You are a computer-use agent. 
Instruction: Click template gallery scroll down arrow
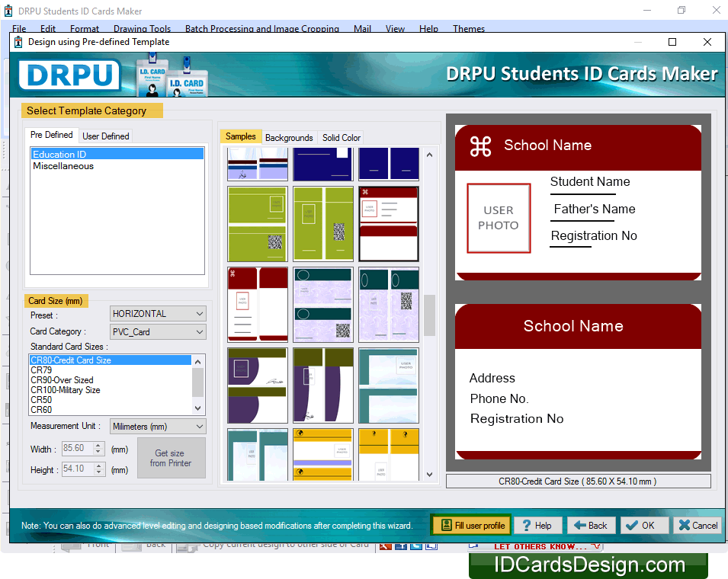(429, 474)
